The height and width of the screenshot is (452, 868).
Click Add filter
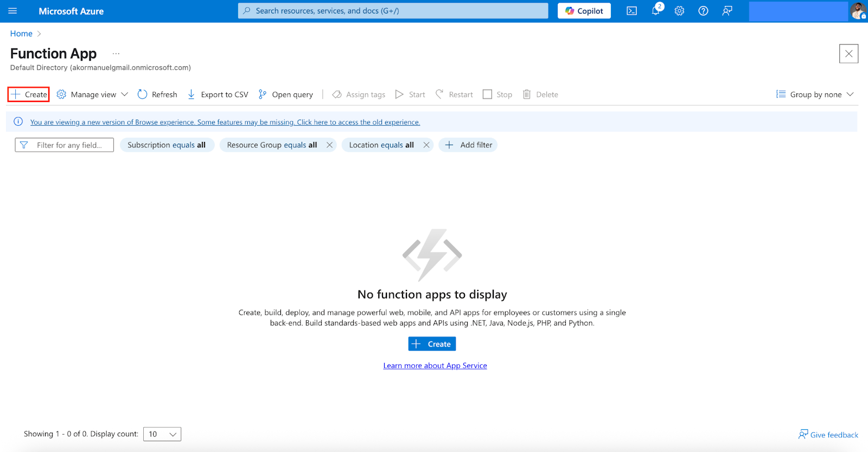tap(468, 145)
